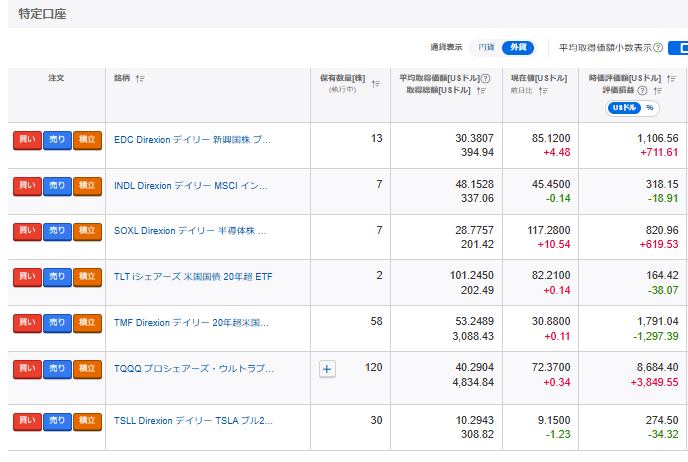This screenshot has height=462, width=688.
Task: Click TQQQ profit value +3,849.55
Action: [x=654, y=383]
